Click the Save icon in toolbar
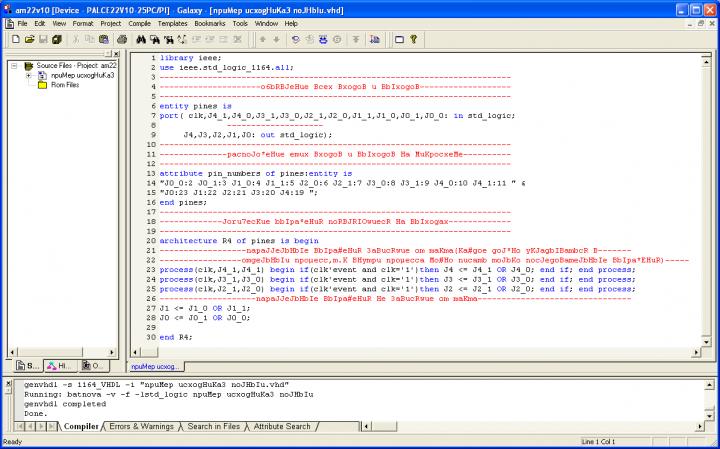 point(45,39)
